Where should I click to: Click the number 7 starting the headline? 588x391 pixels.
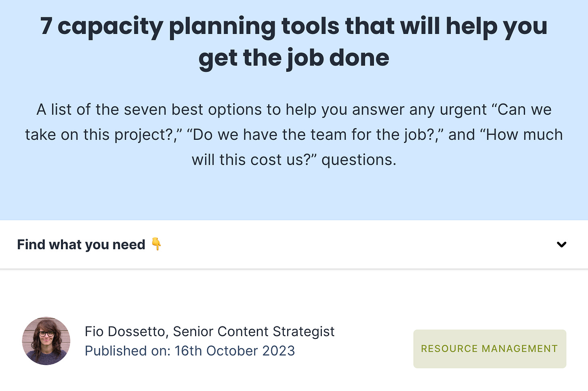click(46, 27)
